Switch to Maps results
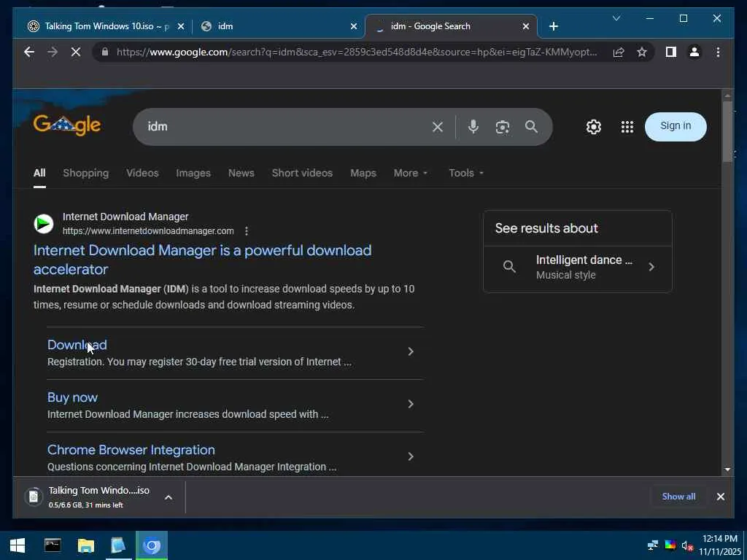Viewport: 747px width, 560px height. tap(363, 173)
